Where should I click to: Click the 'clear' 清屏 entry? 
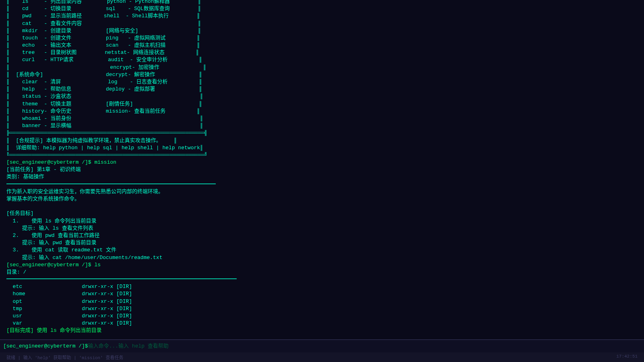(41, 82)
